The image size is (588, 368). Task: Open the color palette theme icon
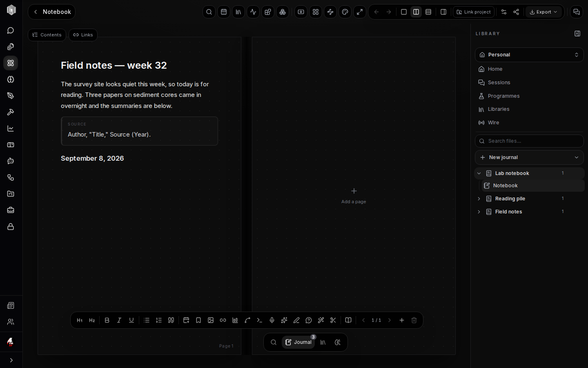click(345, 12)
